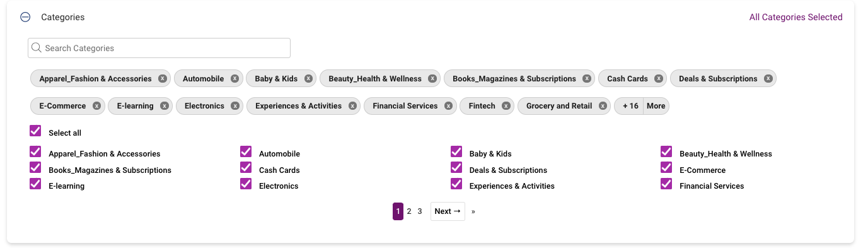Screen dimensions: 868x248
Task: Remove the Financial Services tag chip
Action: 448,106
